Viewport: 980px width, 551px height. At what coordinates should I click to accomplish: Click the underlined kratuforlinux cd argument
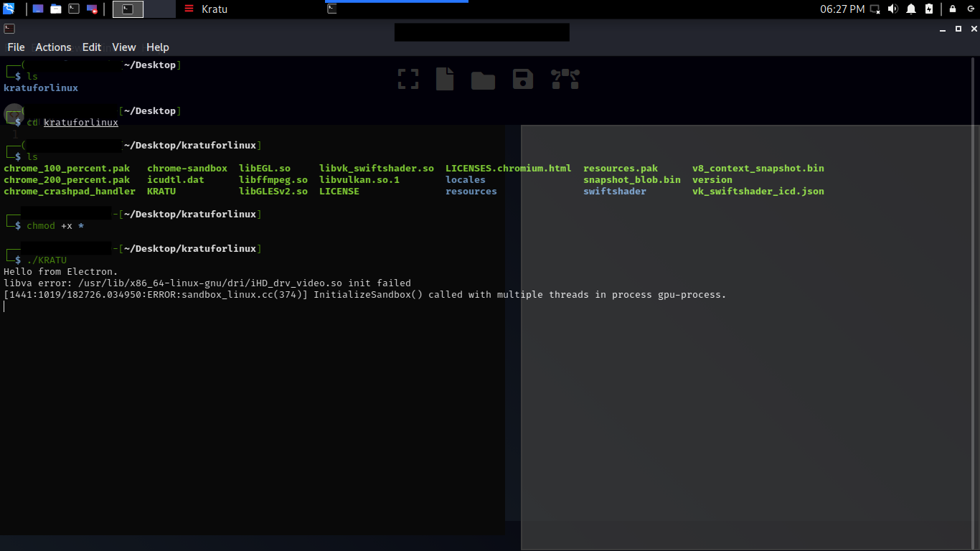(81, 123)
